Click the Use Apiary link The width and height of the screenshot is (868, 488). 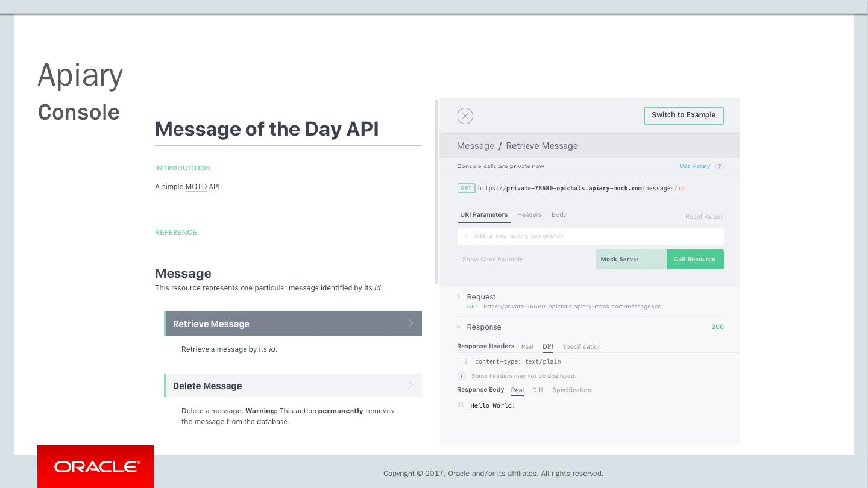[694, 166]
